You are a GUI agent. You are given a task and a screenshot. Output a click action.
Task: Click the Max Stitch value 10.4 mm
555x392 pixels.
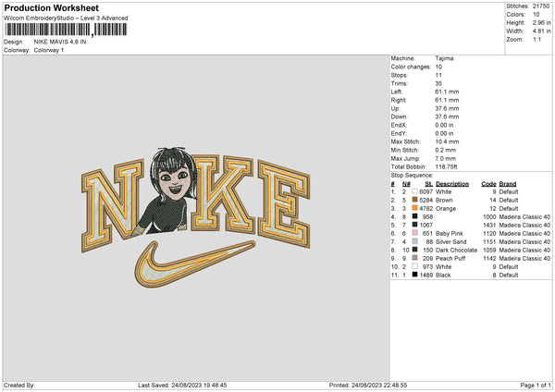point(447,141)
